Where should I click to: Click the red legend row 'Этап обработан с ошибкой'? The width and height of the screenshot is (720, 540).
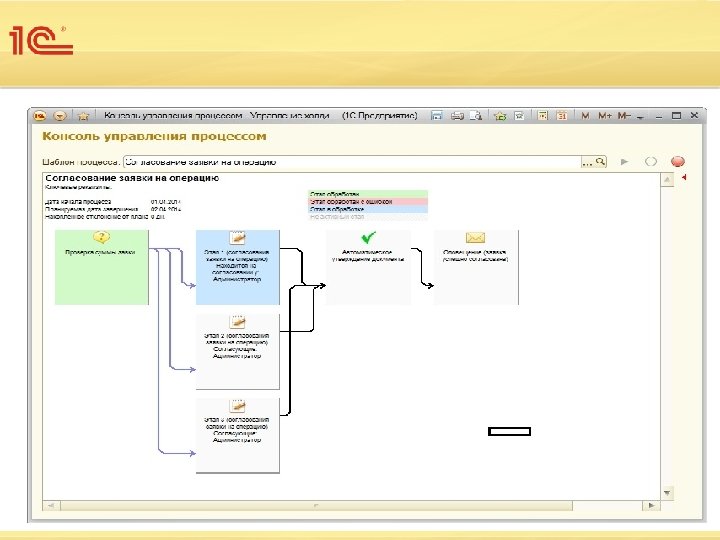pos(368,202)
